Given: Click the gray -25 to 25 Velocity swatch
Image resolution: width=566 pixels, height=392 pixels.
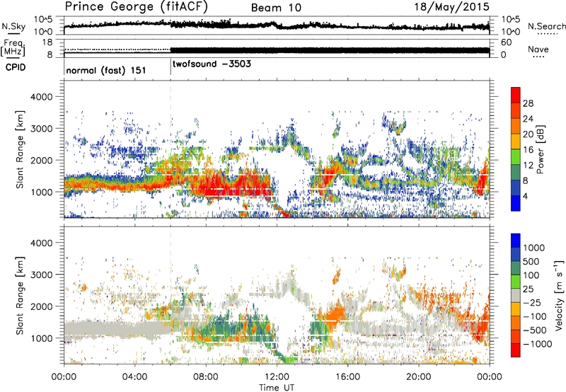Looking at the screenshot, I should pos(516,295).
